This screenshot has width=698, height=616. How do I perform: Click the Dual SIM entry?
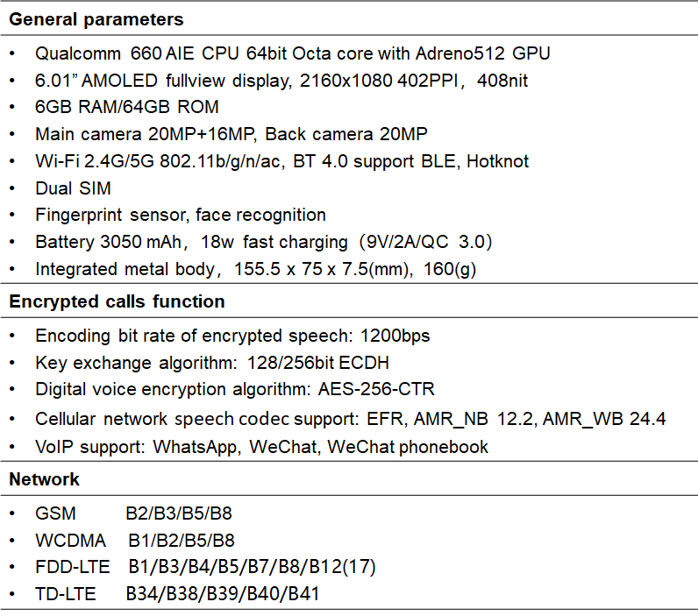click(73, 188)
